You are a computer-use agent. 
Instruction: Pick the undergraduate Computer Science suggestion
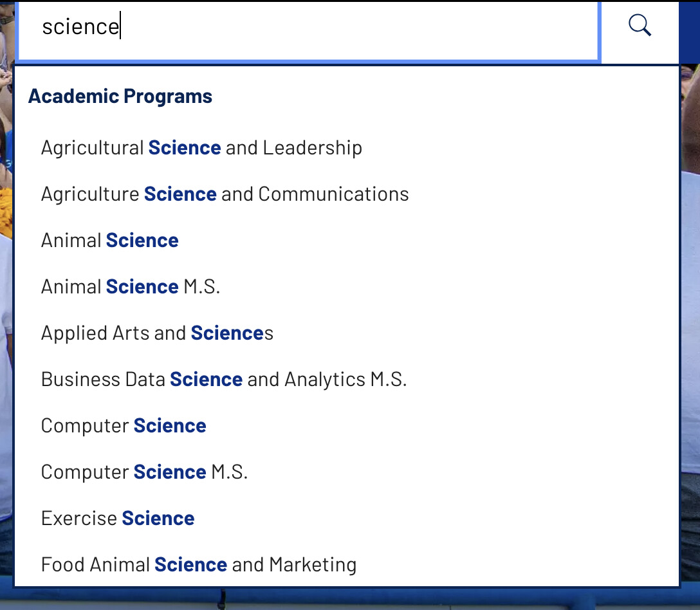tap(124, 426)
